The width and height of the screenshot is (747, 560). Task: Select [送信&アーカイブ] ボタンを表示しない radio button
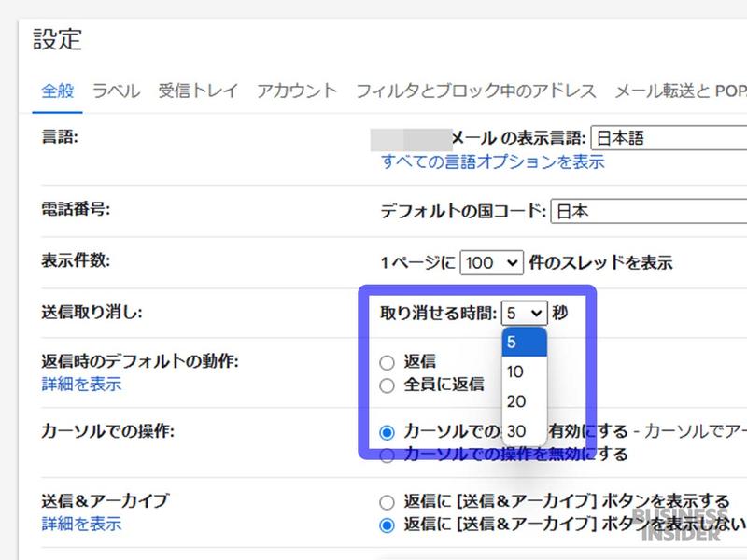coord(387,525)
